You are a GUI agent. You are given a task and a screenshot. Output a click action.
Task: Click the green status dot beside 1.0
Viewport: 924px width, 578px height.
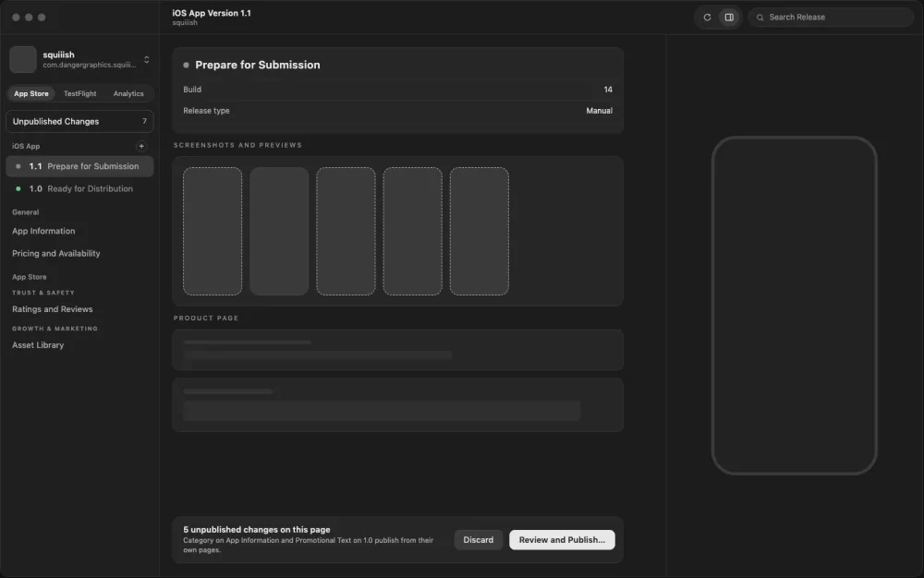point(18,189)
